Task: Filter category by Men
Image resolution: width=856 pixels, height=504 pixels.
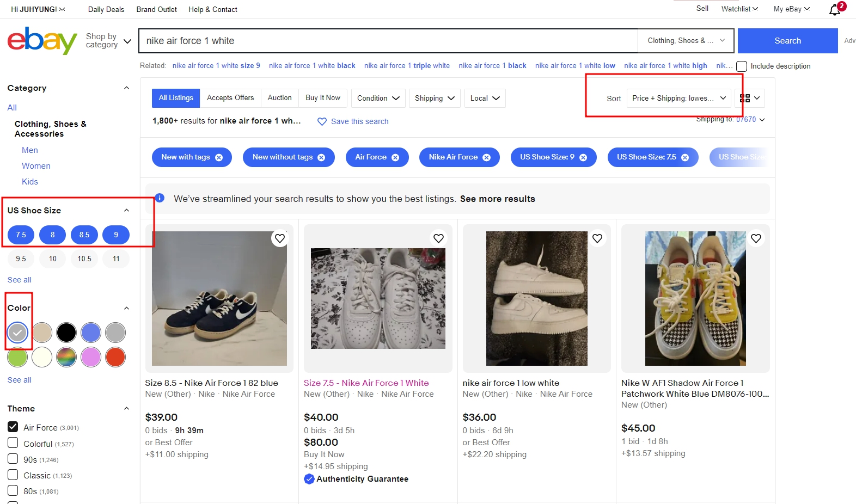Action: coord(30,150)
